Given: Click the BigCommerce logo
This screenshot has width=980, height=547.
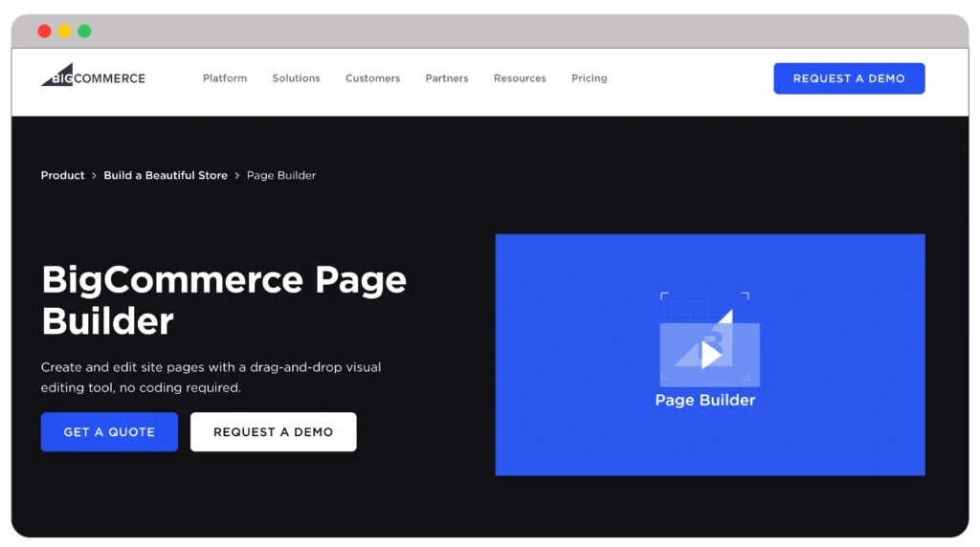Looking at the screenshot, I should (x=93, y=76).
